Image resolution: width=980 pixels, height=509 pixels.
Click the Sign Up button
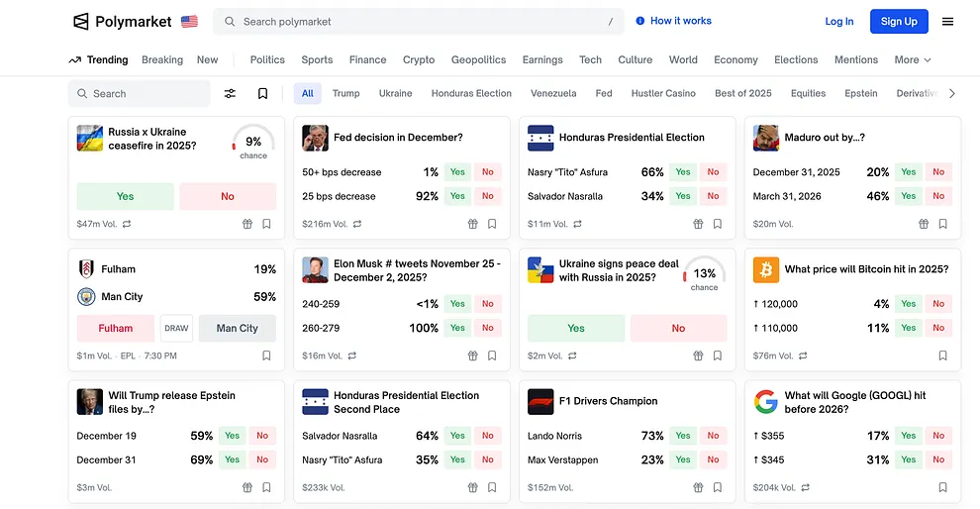[x=898, y=22]
